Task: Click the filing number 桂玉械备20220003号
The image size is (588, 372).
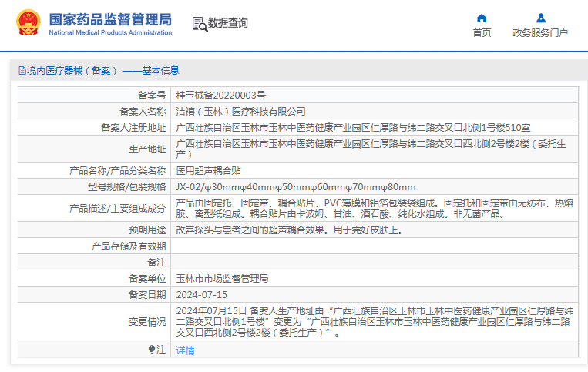Action: [220, 95]
